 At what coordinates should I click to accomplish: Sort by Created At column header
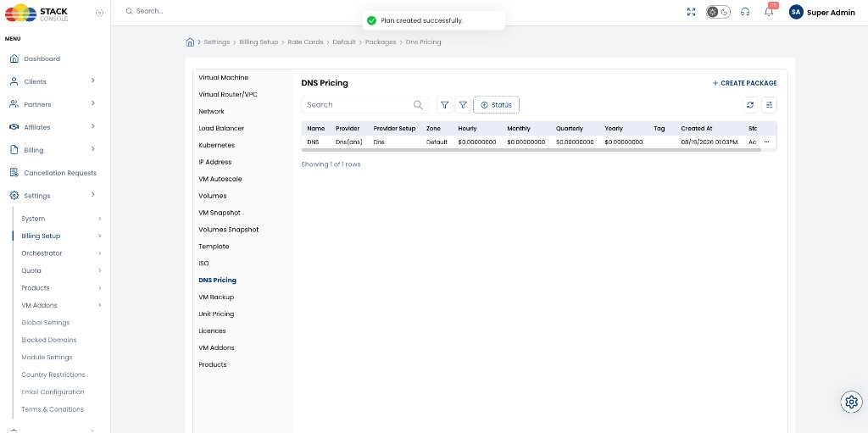click(697, 129)
